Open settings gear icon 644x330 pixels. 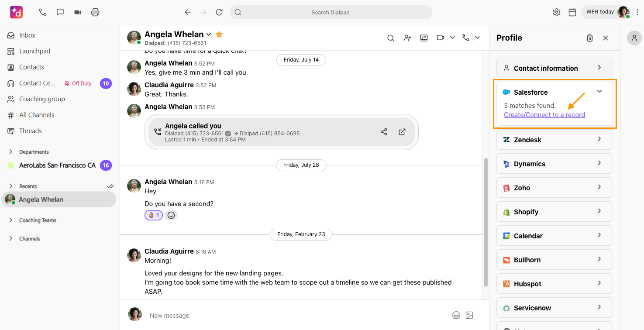click(x=557, y=12)
